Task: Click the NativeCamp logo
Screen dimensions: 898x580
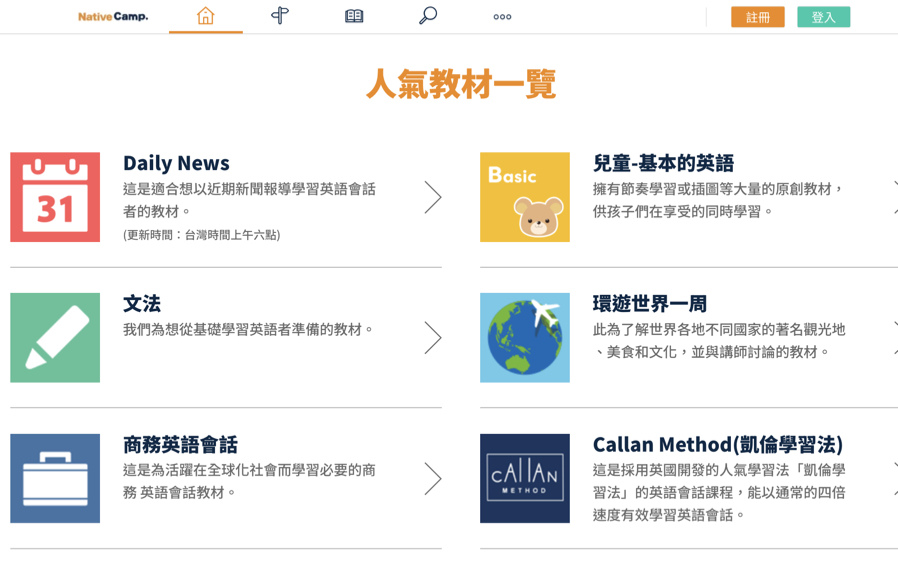Action: pyautogui.click(x=113, y=17)
